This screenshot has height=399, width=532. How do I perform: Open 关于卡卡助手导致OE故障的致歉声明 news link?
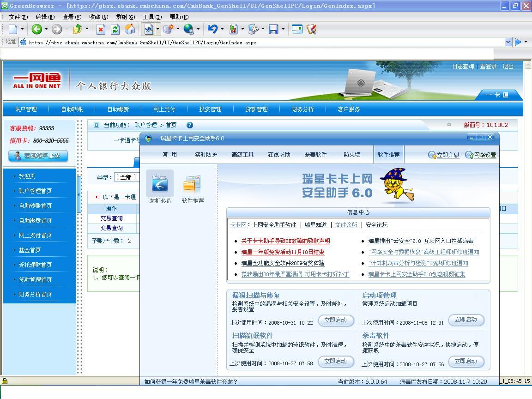286,241
